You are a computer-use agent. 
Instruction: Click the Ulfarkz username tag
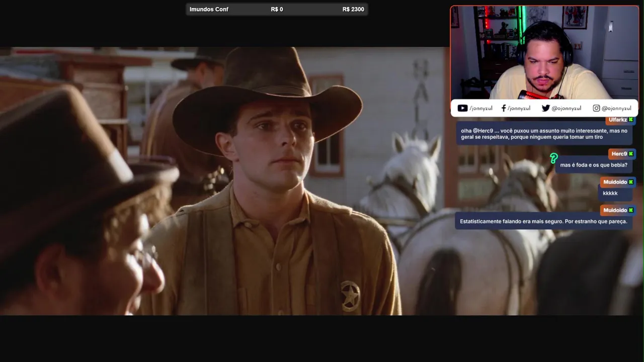pyautogui.click(x=620, y=120)
